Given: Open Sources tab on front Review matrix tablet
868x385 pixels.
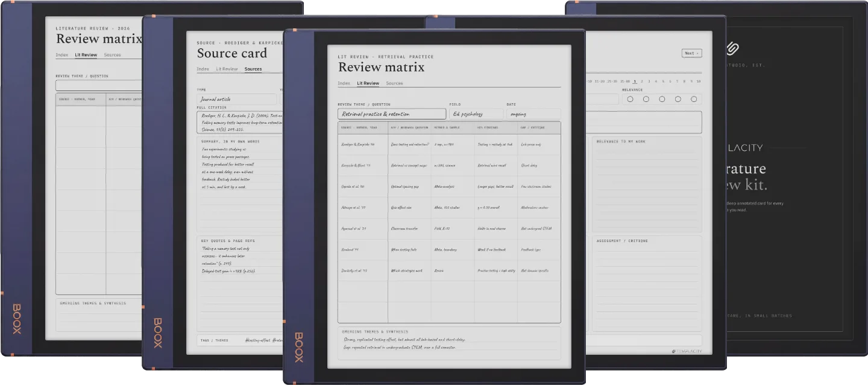Looking at the screenshot, I should [x=394, y=83].
